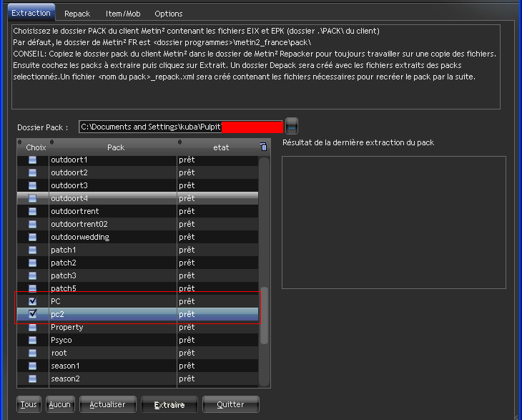522x420 pixels.
Task: Uncheck the PC pack checkbox
Action: (33, 301)
